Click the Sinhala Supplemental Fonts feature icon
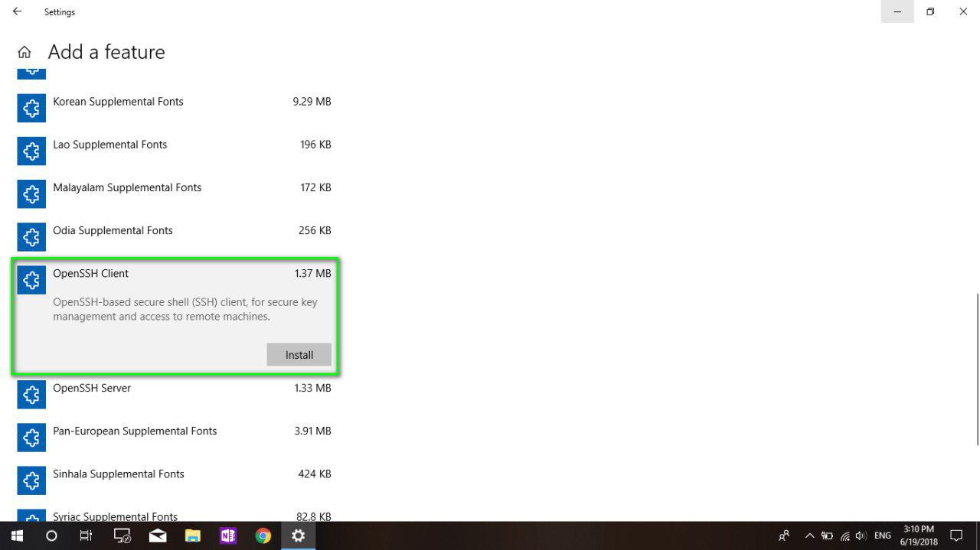This screenshot has width=980, height=550. click(x=31, y=480)
